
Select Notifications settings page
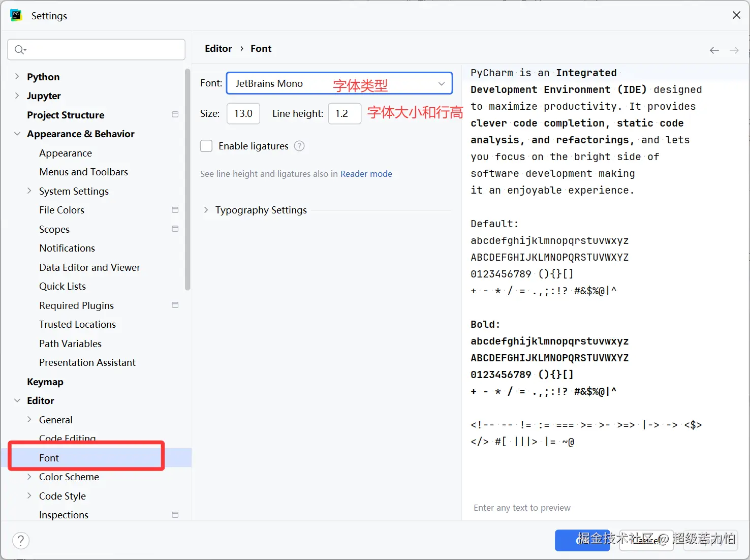[67, 248]
